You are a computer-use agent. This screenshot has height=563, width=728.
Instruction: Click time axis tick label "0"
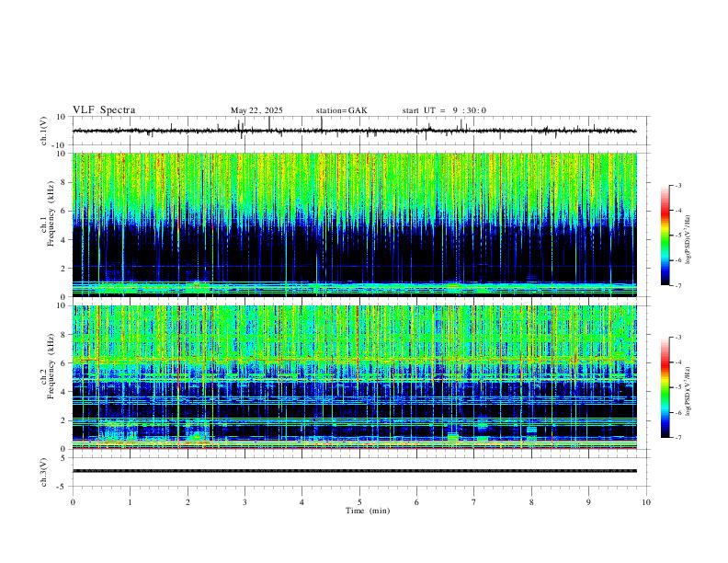(x=73, y=502)
